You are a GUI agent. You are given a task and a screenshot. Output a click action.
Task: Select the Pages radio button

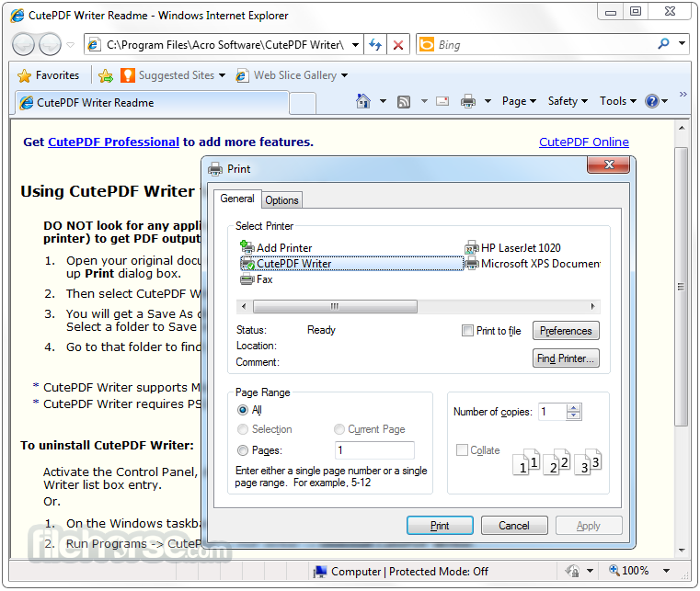pyautogui.click(x=243, y=450)
